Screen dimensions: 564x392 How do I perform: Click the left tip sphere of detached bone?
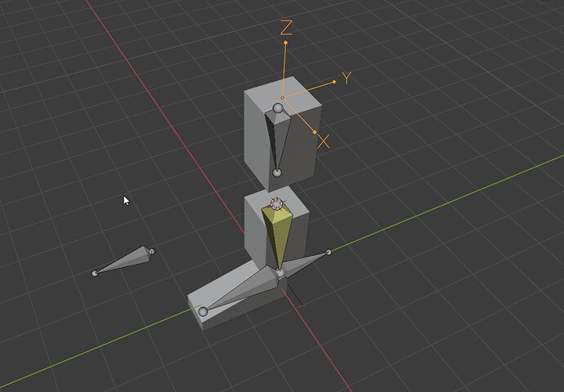click(x=95, y=274)
